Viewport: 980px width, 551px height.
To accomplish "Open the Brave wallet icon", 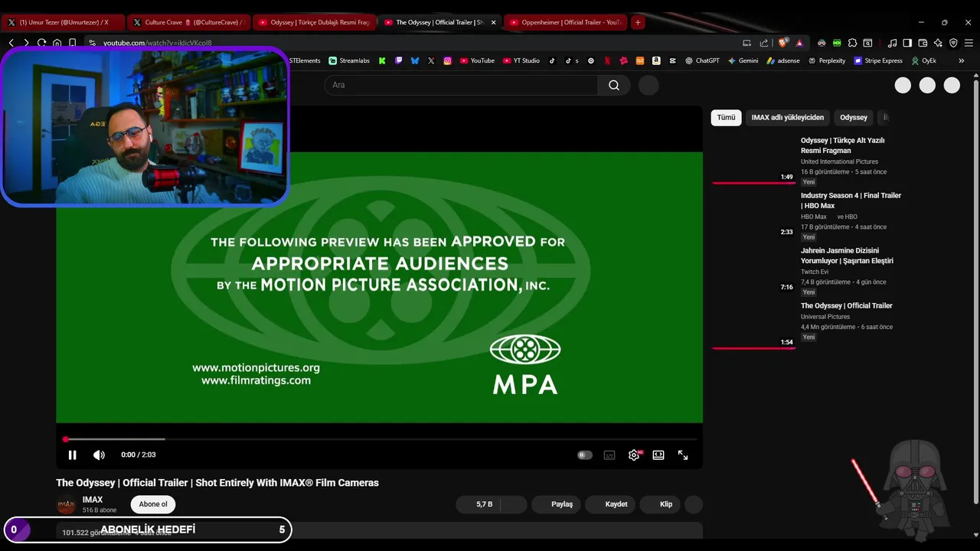I will pos(923,43).
